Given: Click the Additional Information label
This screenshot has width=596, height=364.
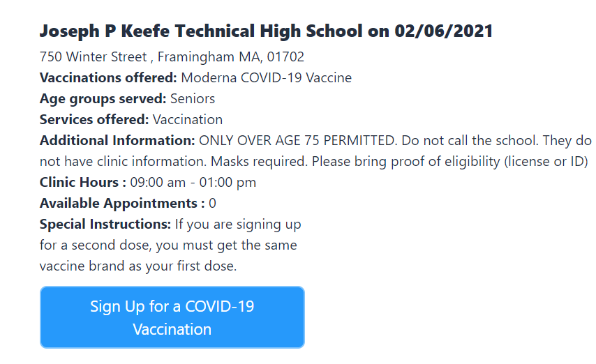Looking at the screenshot, I should coord(117,141).
